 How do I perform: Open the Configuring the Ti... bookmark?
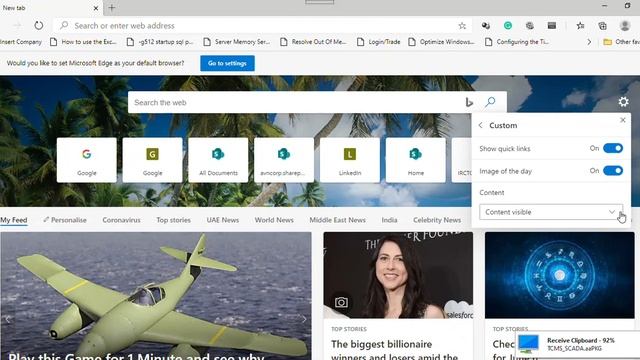coord(517,42)
